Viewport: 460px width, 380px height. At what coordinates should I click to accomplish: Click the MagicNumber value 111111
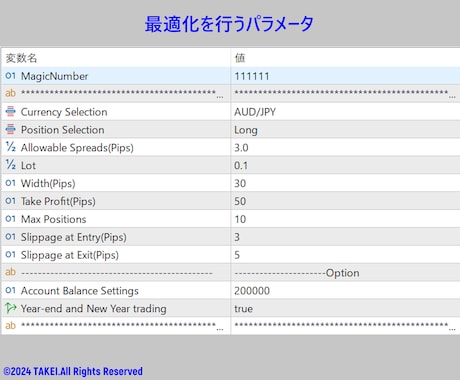252,76
